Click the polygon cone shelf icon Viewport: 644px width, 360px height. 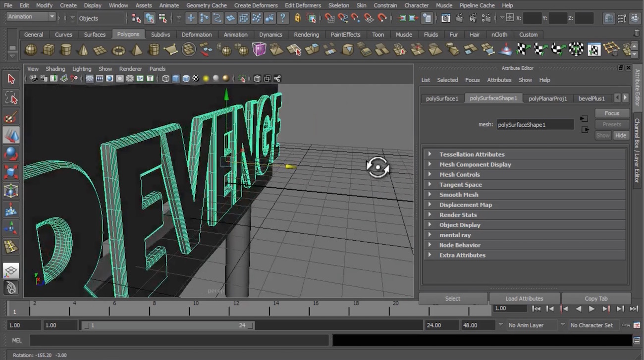(84, 50)
